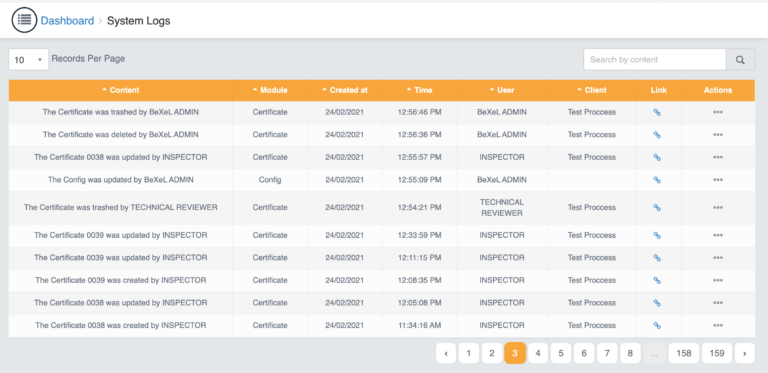Go to previous page arrow
The height and width of the screenshot is (373, 768).
pyautogui.click(x=446, y=353)
